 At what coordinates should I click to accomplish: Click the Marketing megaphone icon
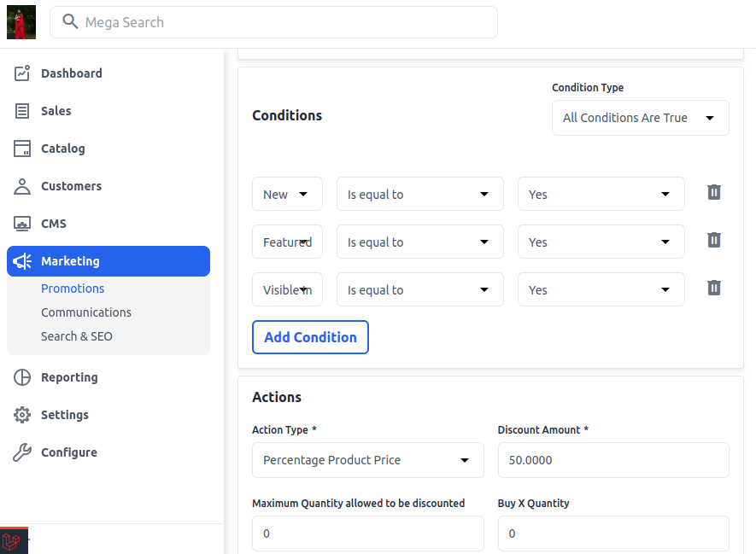[21, 261]
